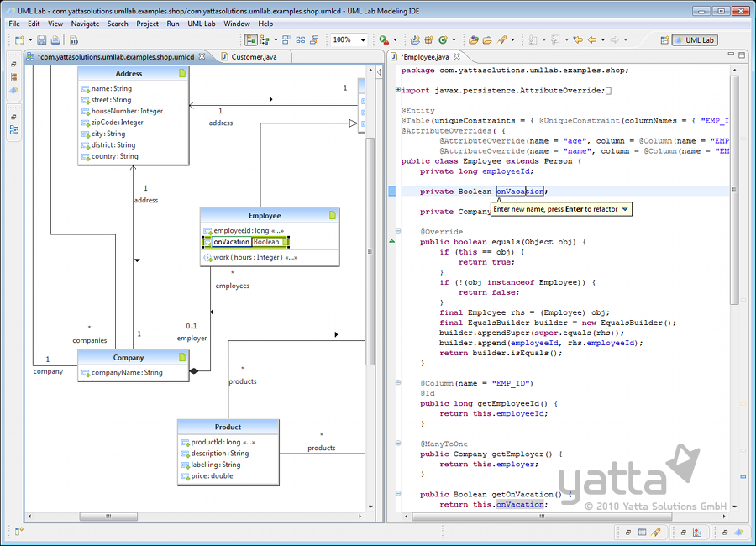Viewport: 756px width, 546px height.
Task: Switch to the UML Lab perspective
Action: pos(694,39)
